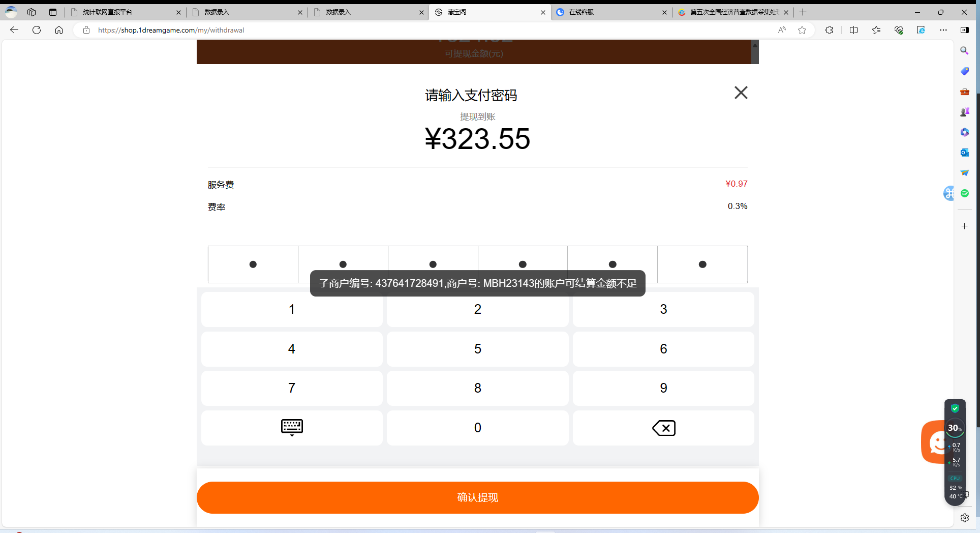The image size is (980, 533).
Task: Click the 请输入支付密码 heading
Action: click(x=471, y=95)
